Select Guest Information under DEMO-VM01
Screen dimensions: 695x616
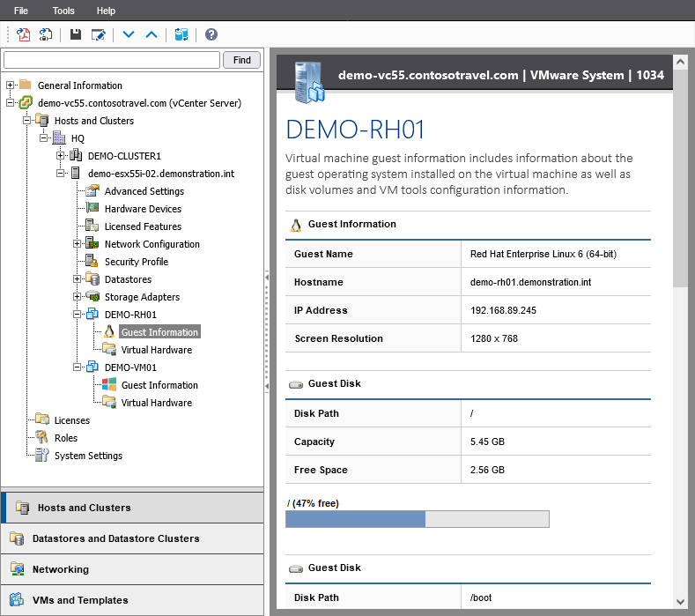point(159,385)
